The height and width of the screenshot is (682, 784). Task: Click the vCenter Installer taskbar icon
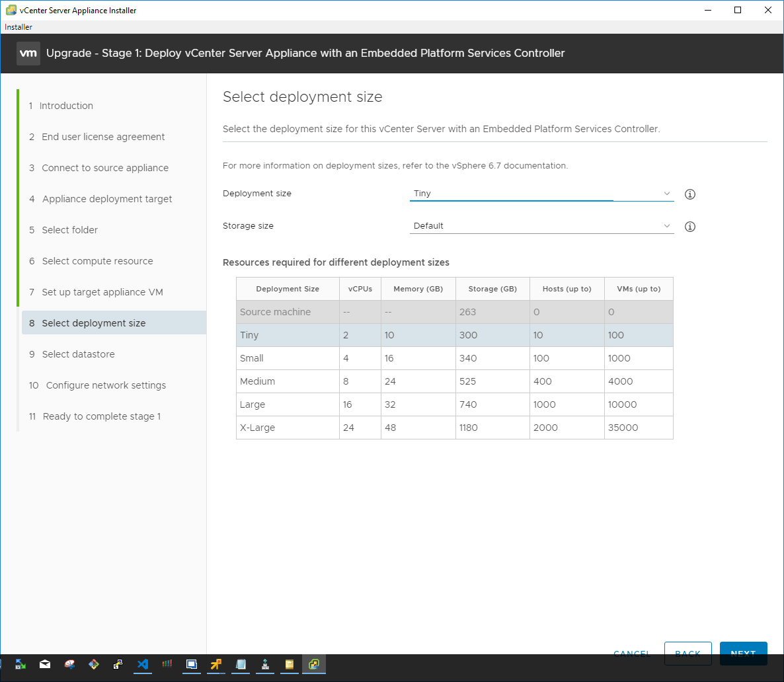(314, 664)
